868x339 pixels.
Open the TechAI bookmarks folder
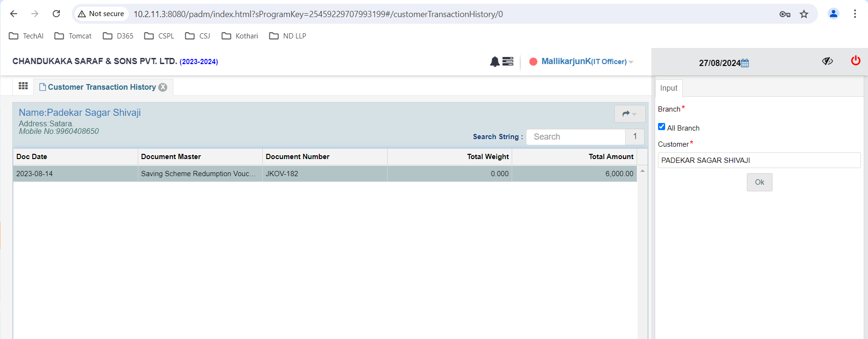pos(26,36)
